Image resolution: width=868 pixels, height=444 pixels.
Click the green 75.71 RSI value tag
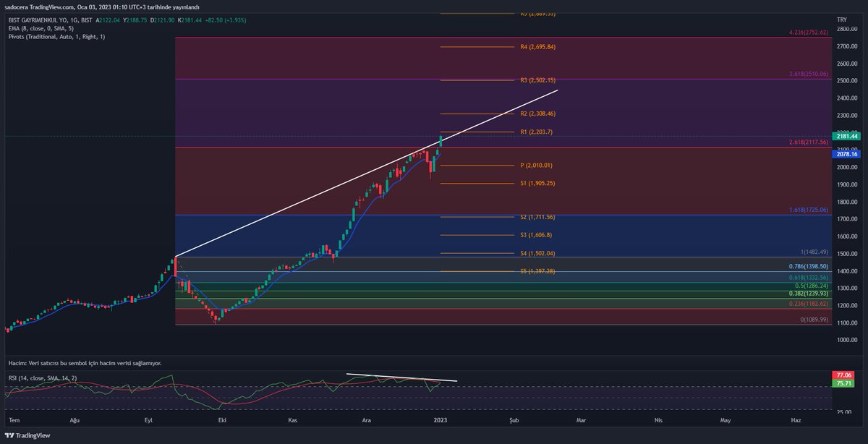(845, 383)
